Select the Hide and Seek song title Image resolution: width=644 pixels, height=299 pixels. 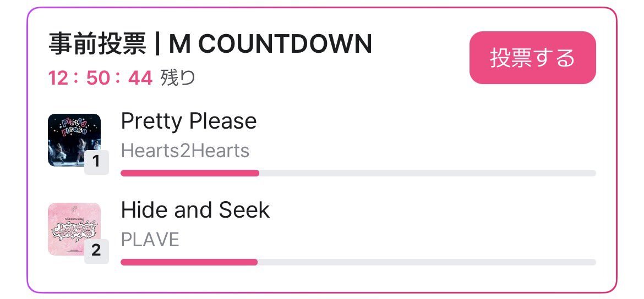coord(195,210)
